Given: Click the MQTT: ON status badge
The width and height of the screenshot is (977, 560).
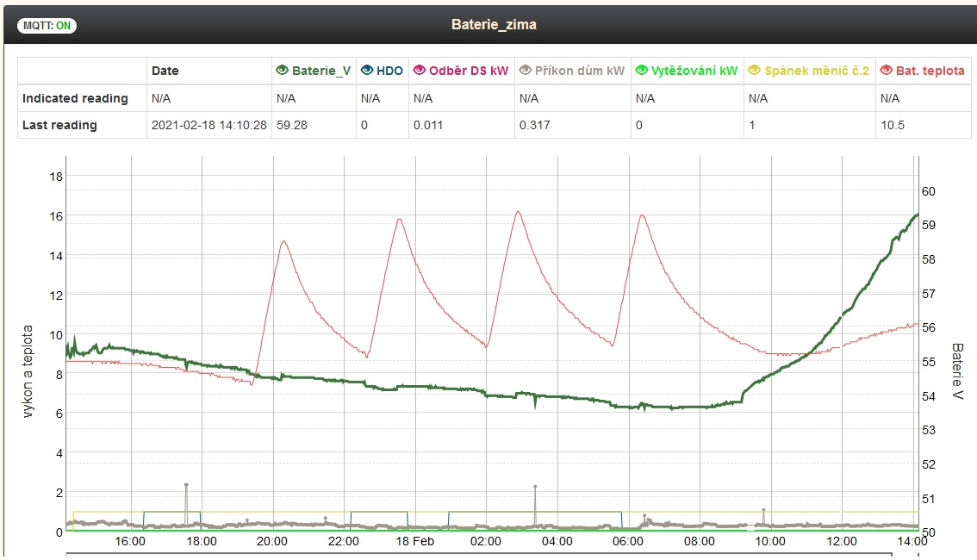Looking at the screenshot, I should click(47, 26).
